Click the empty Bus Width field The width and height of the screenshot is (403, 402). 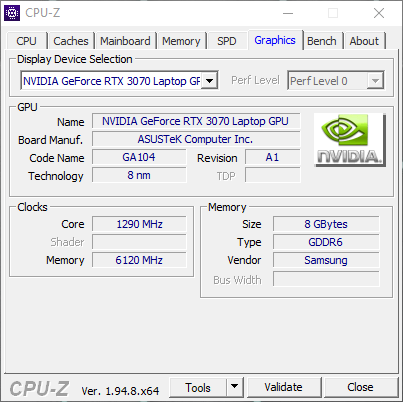(x=326, y=279)
